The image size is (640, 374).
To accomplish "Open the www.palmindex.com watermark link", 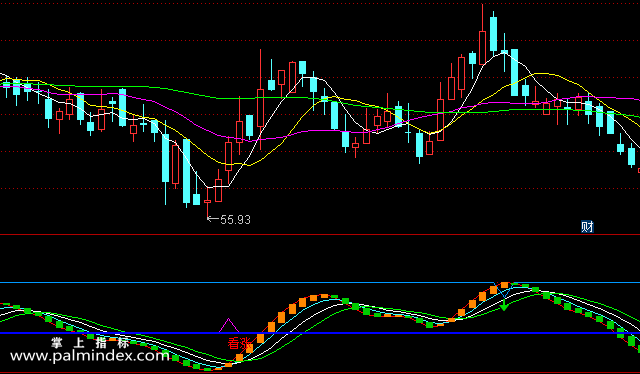I will (x=89, y=356).
